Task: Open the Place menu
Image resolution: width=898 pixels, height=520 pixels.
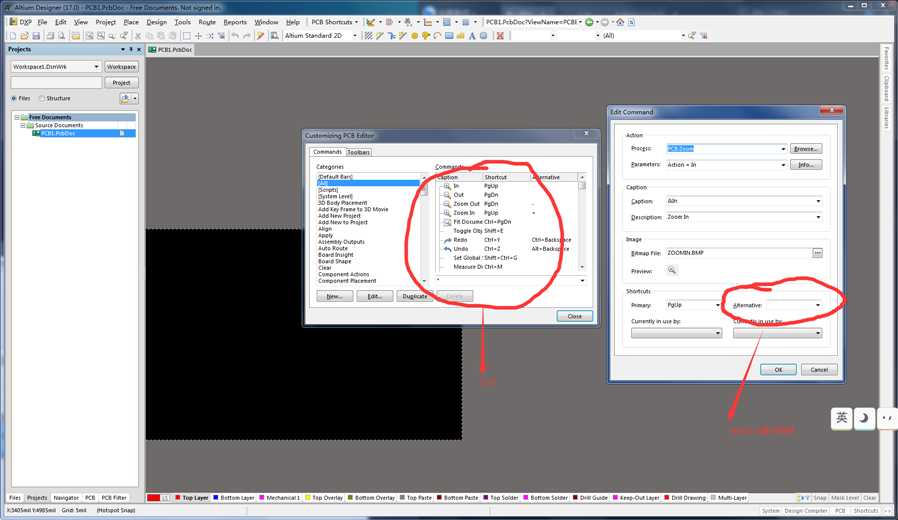Action: [131, 22]
